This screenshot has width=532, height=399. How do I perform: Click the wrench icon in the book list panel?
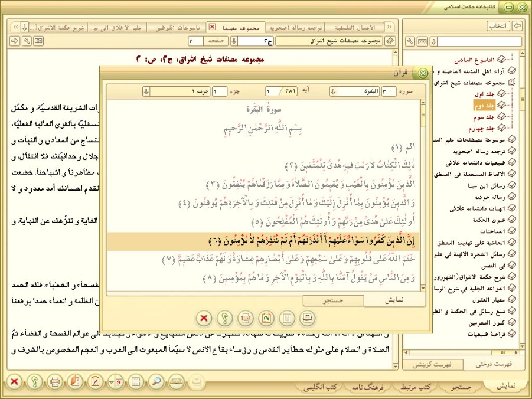tap(410, 41)
